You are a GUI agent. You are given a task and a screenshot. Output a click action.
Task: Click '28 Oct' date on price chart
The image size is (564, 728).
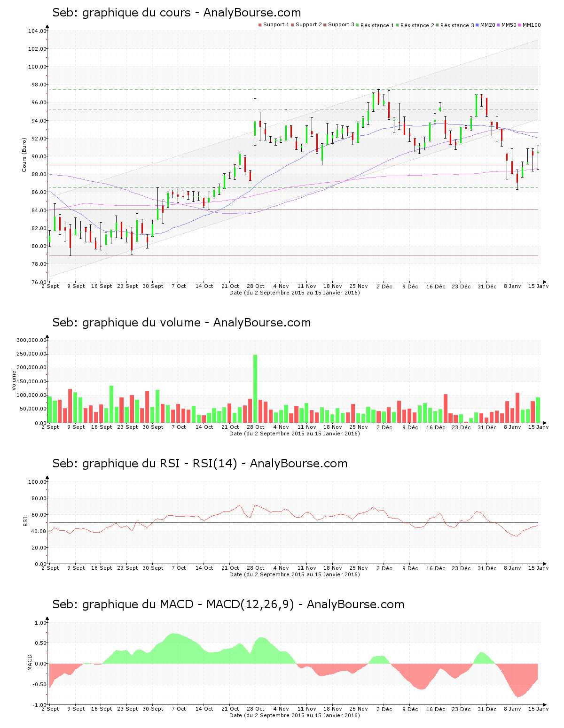pos(256,286)
